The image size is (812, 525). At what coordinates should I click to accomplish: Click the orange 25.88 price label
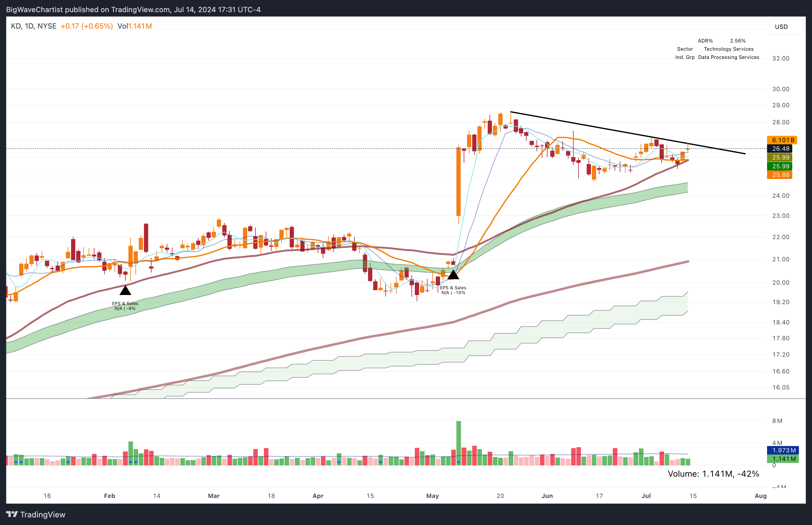coord(780,175)
